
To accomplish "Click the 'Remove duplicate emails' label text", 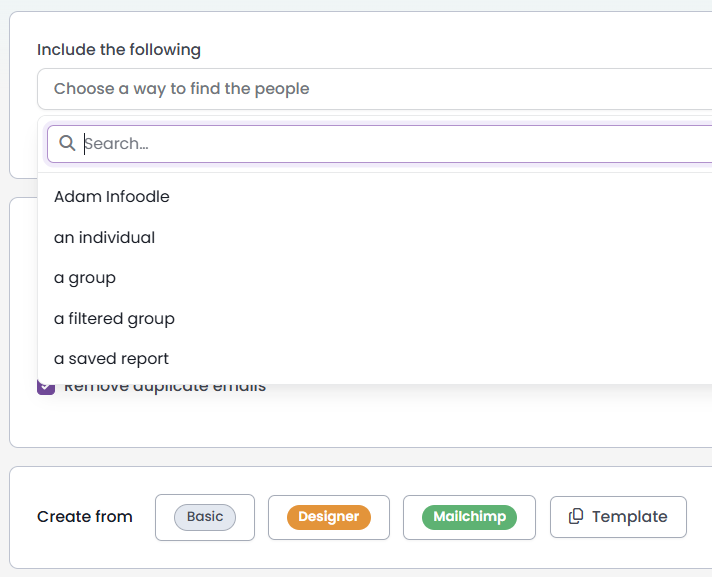I will 165,388.
